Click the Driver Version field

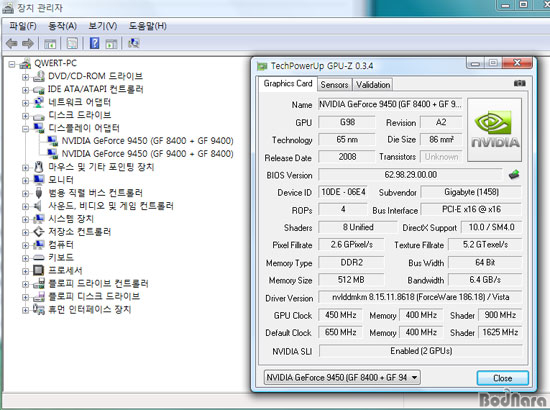[x=420, y=297]
